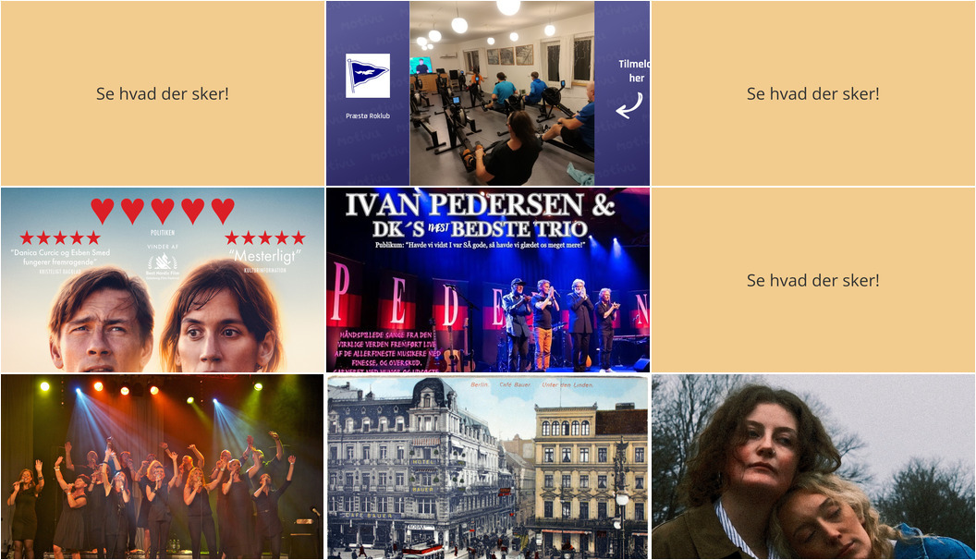Select the 'Tilmeld her' sign-up text
Screen dimensions: 976x560
634,71
